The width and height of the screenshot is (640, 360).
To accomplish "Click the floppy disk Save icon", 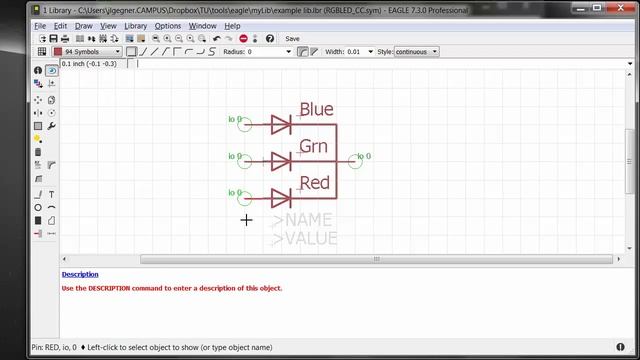I will (53, 39).
